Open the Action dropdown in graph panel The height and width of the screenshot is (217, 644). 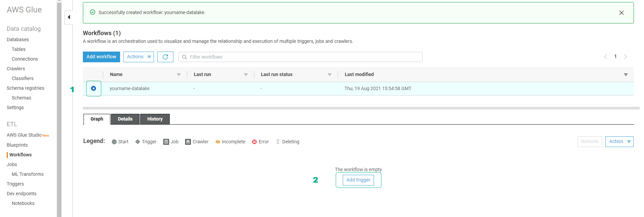click(619, 142)
